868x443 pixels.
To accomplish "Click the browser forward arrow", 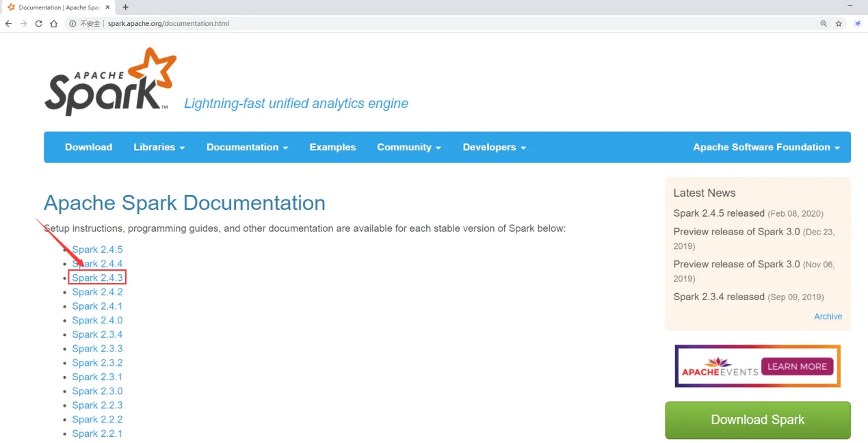I will point(23,23).
